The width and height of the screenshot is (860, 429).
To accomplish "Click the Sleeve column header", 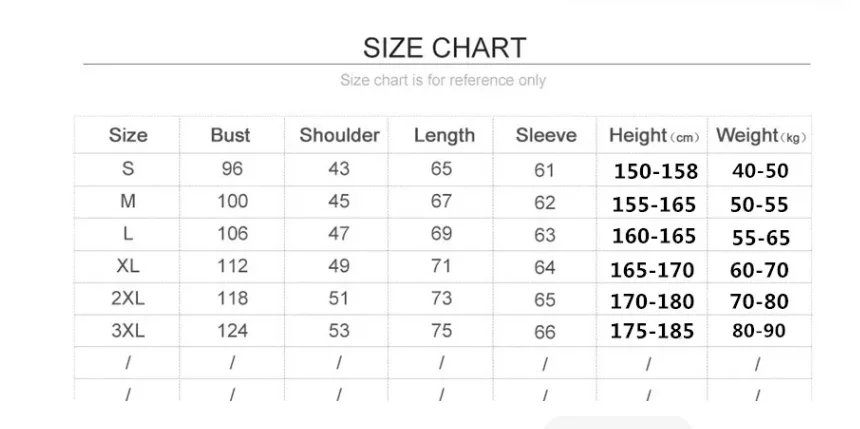I will point(546,135).
